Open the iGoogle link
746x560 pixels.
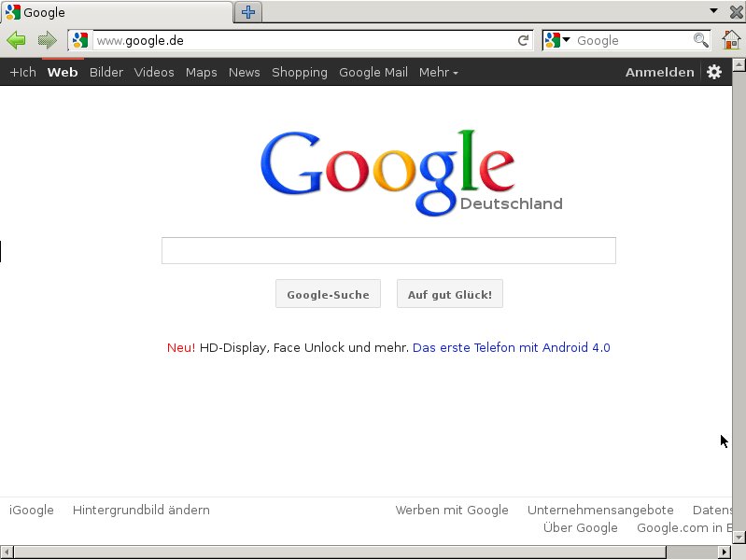pos(32,510)
